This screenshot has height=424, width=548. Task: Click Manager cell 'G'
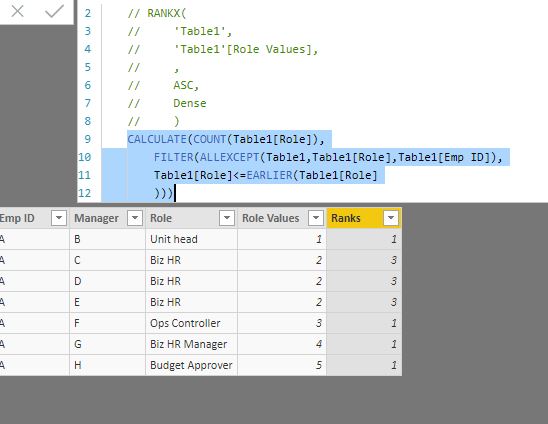[107, 344]
